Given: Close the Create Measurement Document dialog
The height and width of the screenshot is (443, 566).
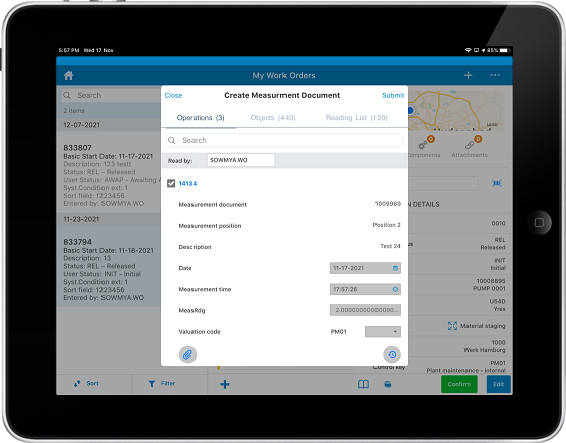Looking at the screenshot, I should click(173, 95).
